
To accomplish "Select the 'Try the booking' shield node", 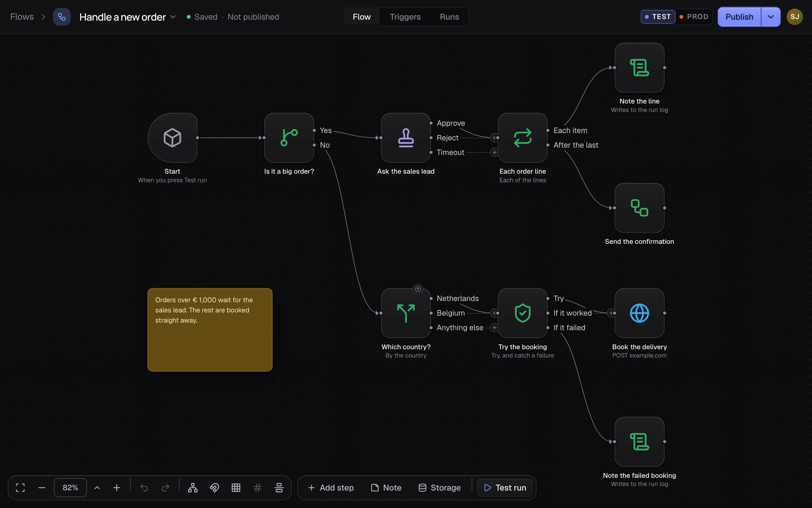I will pyautogui.click(x=523, y=313).
